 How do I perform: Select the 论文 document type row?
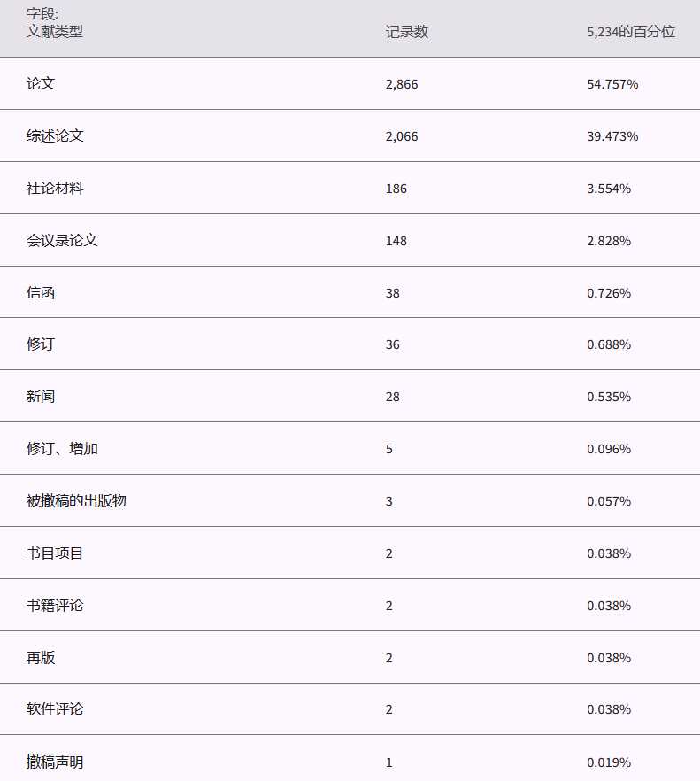(x=41, y=84)
